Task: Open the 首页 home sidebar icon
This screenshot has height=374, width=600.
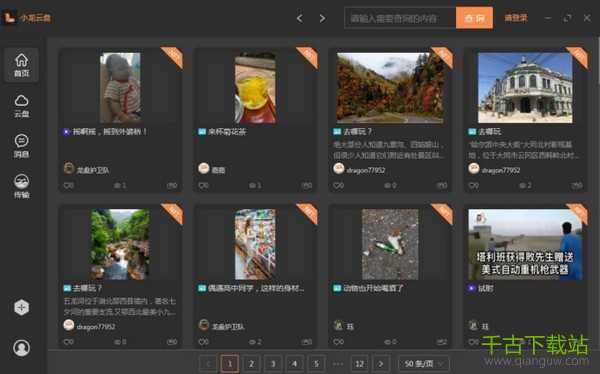Action: [x=21, y=65]
